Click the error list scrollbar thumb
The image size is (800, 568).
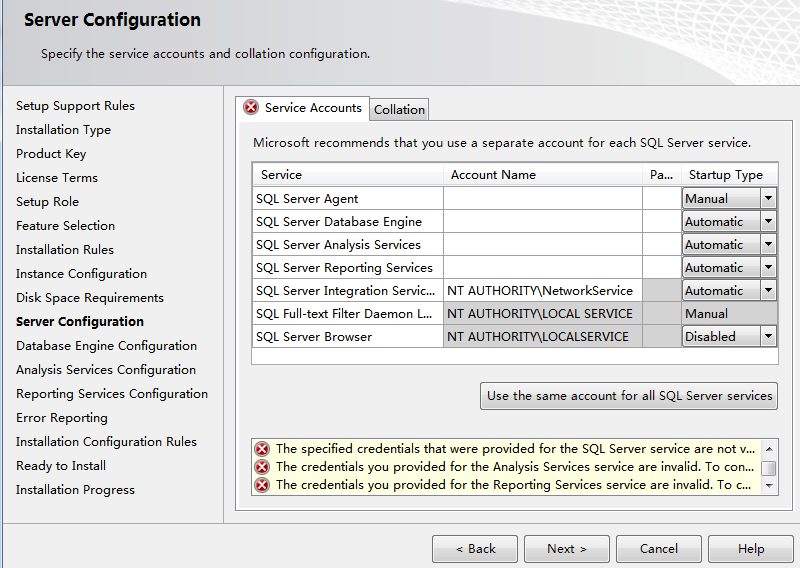pyautogui.click(x=768, y=467)
